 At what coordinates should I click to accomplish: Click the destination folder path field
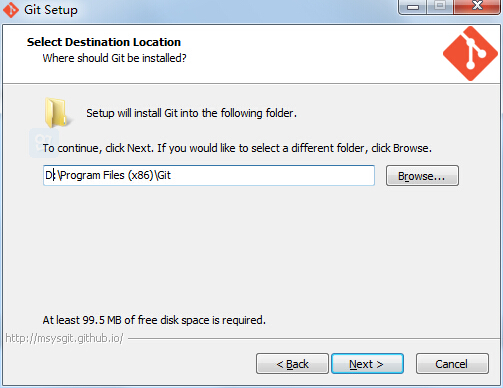[x=209, y=175]
